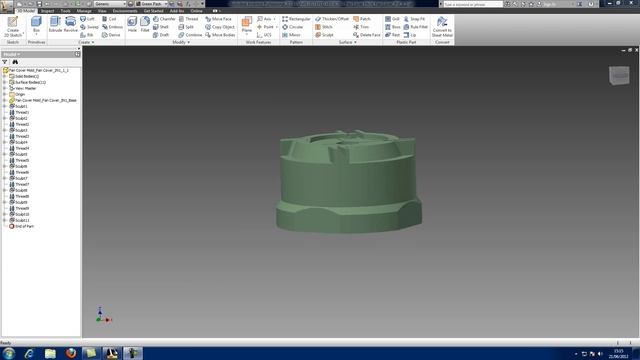Expand the Solid Bodies tree node
This screenshot has width=640, height=360.
4,76
